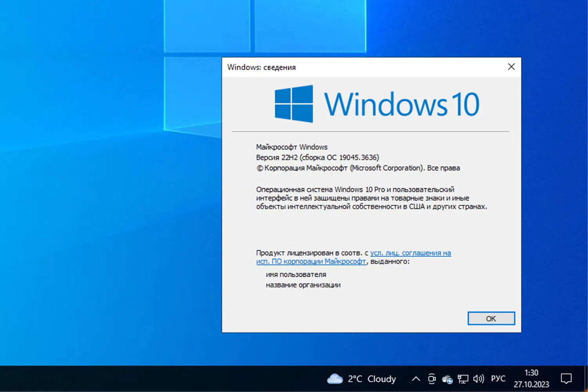Open the Windows 10 logo in the dialog

[x=376, y=103]
